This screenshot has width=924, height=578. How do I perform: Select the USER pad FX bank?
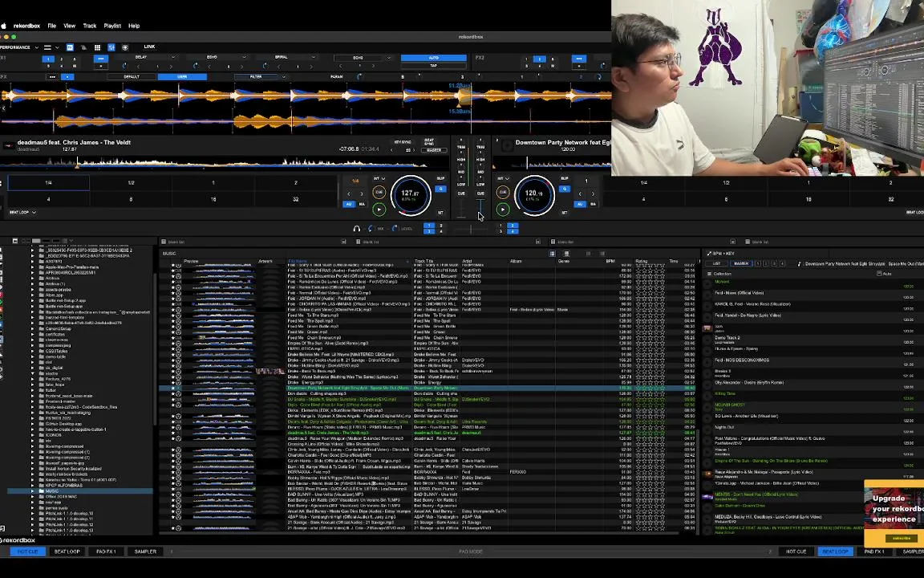(183, 77)
